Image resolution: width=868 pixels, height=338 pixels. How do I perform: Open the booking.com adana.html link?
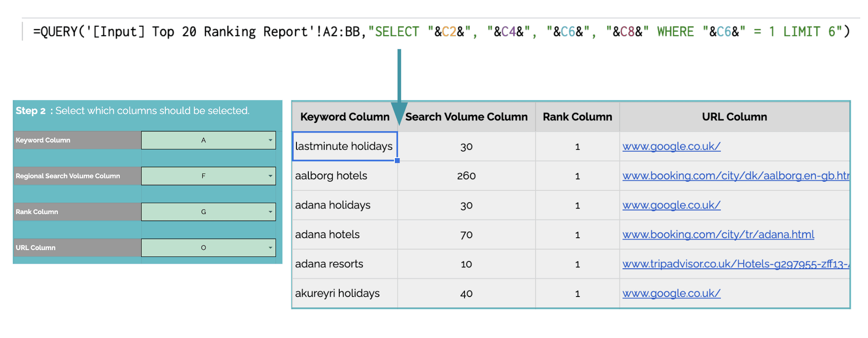point(718,235)
